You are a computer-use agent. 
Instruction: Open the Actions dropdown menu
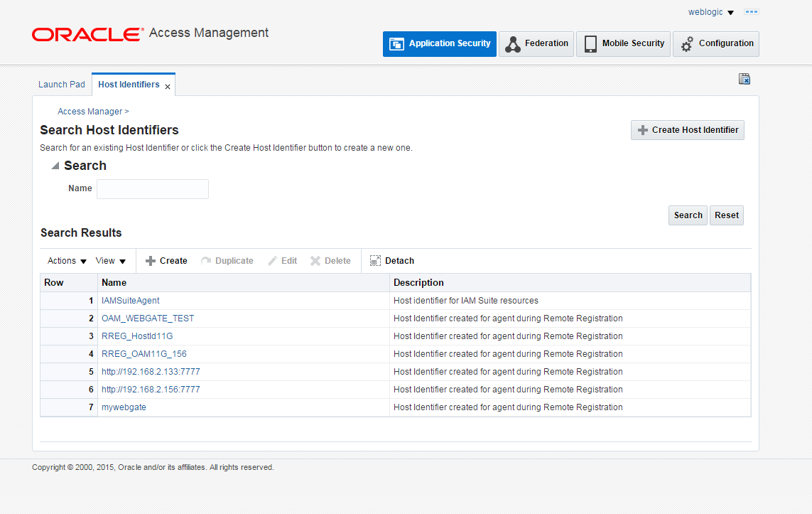coord(65,260)
